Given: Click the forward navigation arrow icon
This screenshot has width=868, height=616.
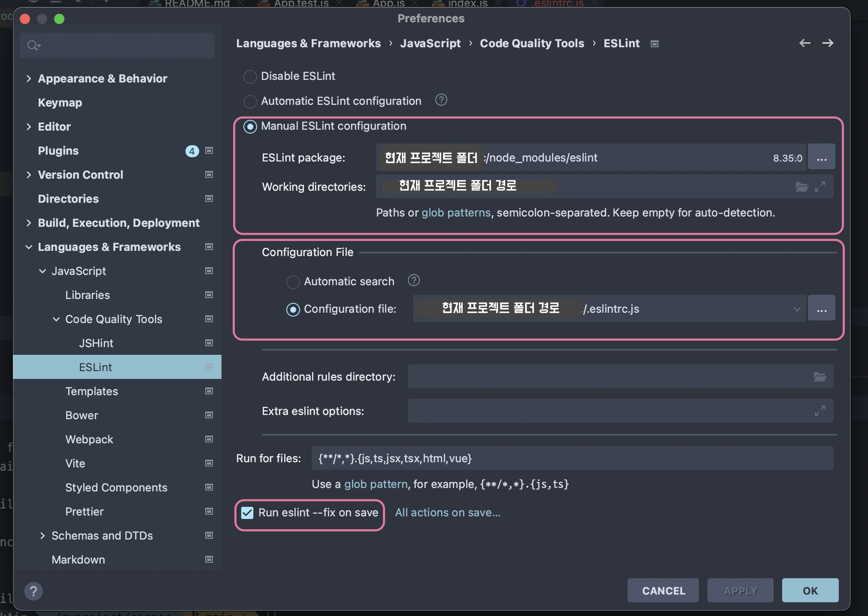Looking at the screenshot, I should 828,43.
